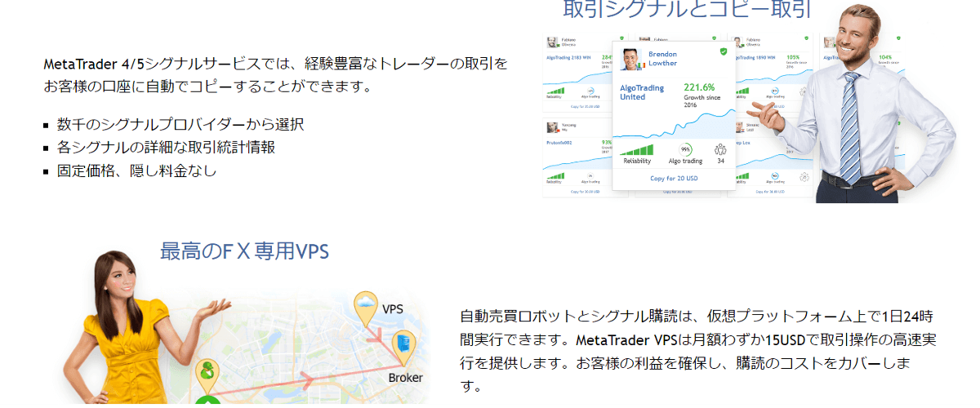The height and width of the screenshot is (408, 980).
Task: Click the trader avatar map pin
Action: [x=207, y=376]
